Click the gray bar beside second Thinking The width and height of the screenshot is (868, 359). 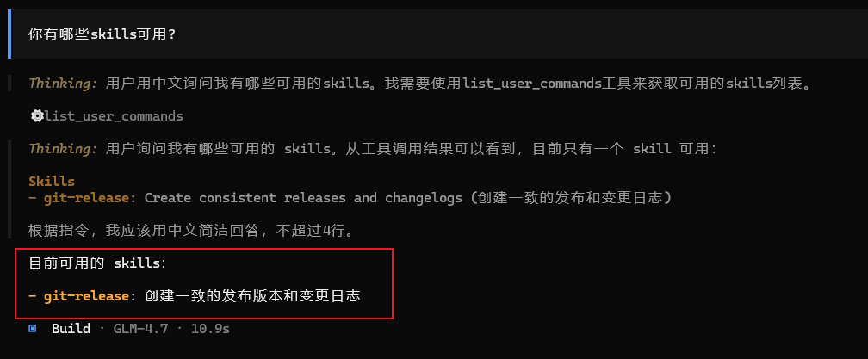[x=9, y=189]
